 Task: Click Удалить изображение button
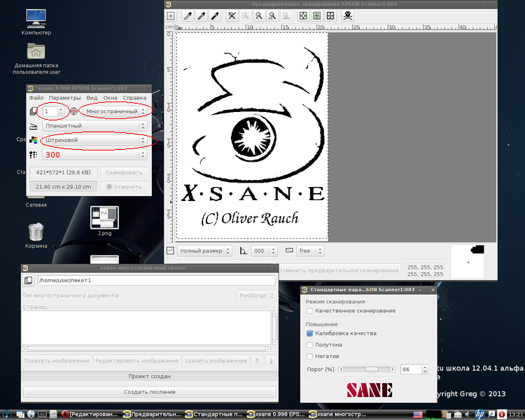point(216,360)
